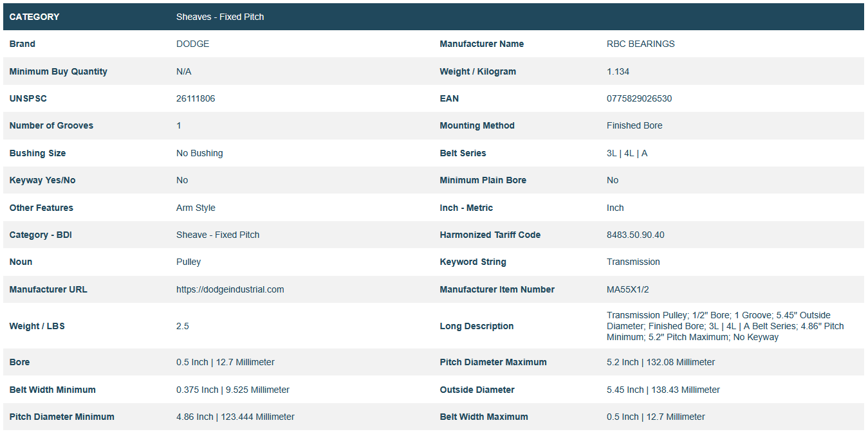Select the 'Transmission' keyword string value
868x434 pixels.
pos(633,262)
